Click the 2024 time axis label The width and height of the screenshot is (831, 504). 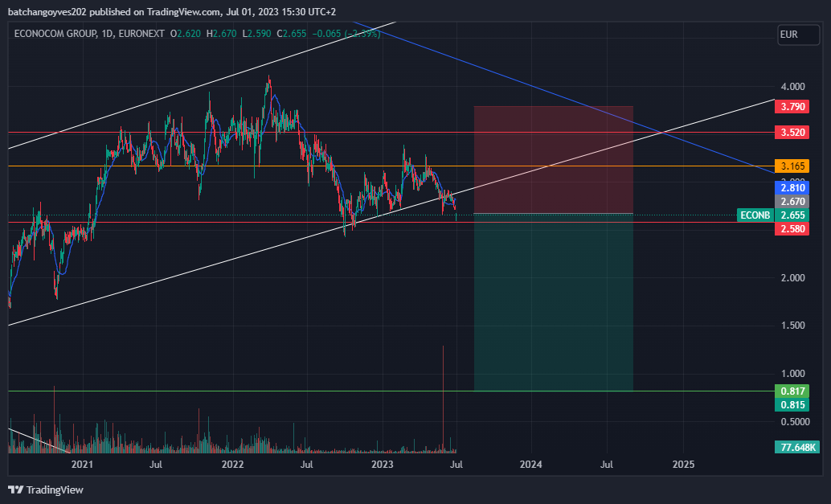coord(531,465)
